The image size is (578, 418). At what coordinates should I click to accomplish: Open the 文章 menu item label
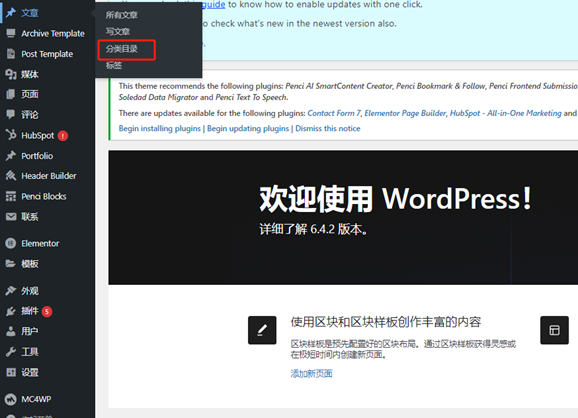click(29, 13)
